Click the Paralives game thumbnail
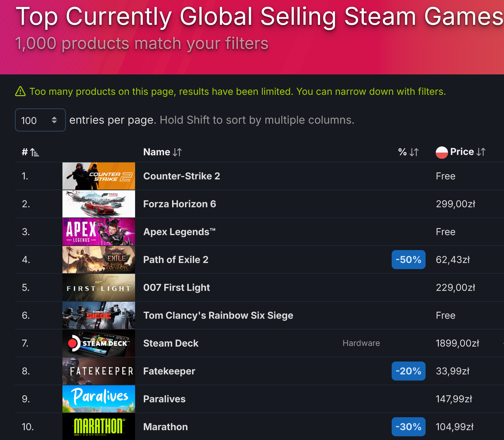The height and width of the screenshot is (440, 504). 99,399
